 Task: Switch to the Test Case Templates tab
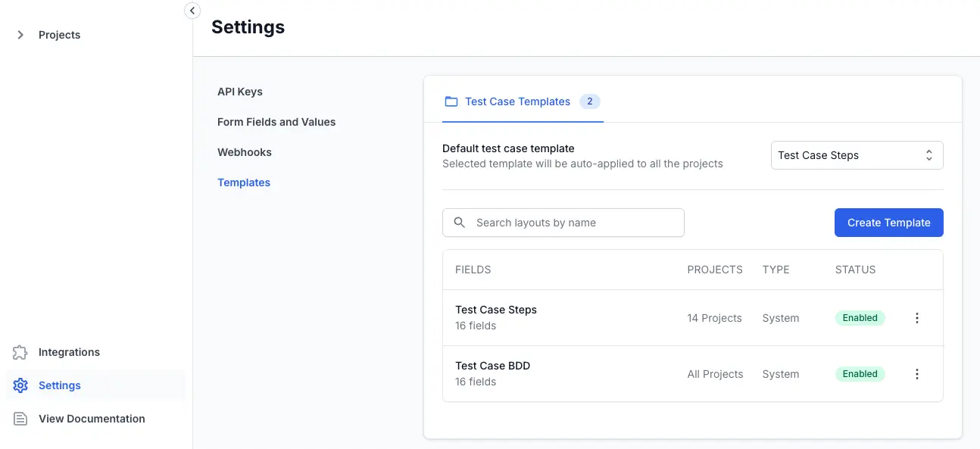[517, 101]
